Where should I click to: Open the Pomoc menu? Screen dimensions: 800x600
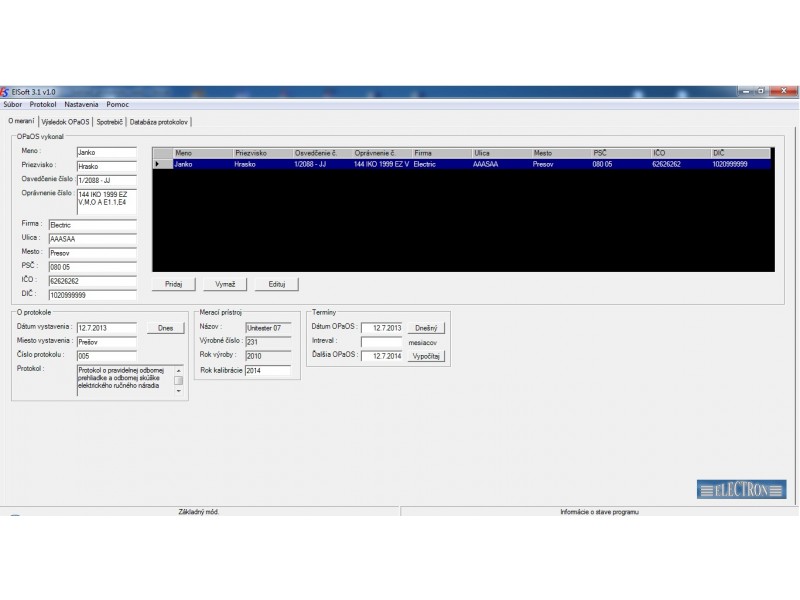click(117, 104)
